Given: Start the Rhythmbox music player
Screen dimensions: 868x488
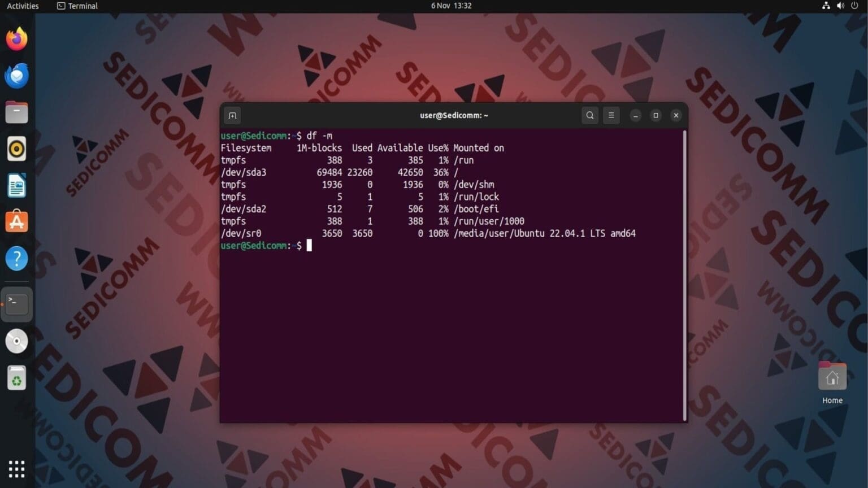Looking at the screenshot, I should point(17,149).
